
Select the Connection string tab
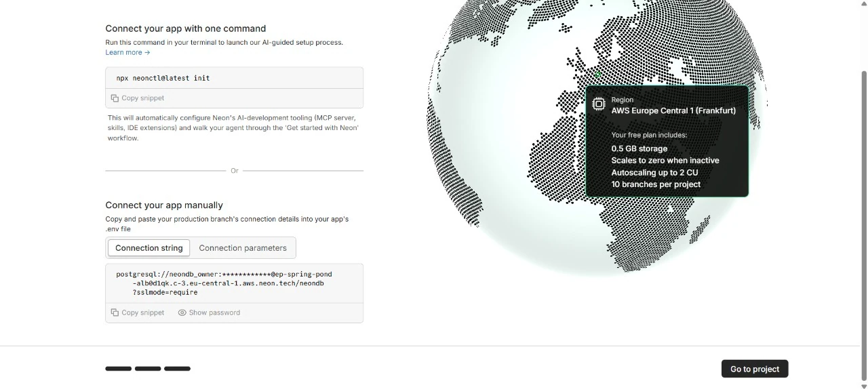[x=149, y=248]
